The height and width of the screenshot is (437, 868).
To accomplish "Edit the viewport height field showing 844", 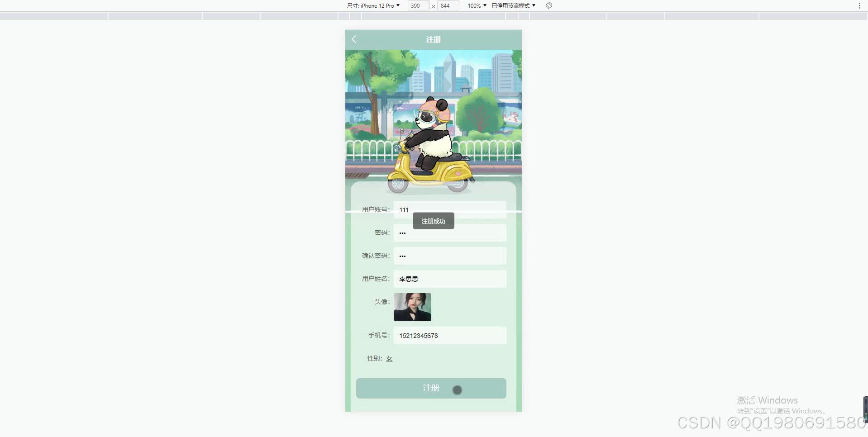I will pyautogui.click(x=448, y=5).
